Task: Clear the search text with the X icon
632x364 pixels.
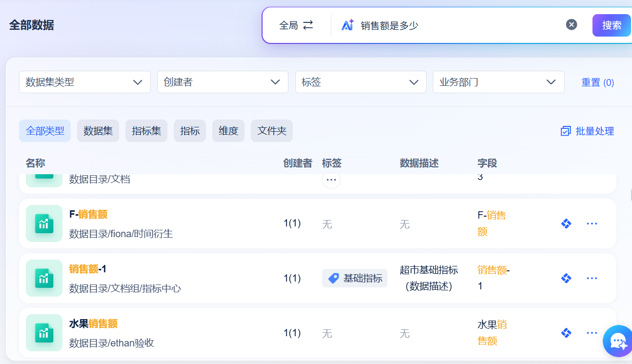Action: click(571, 25)
